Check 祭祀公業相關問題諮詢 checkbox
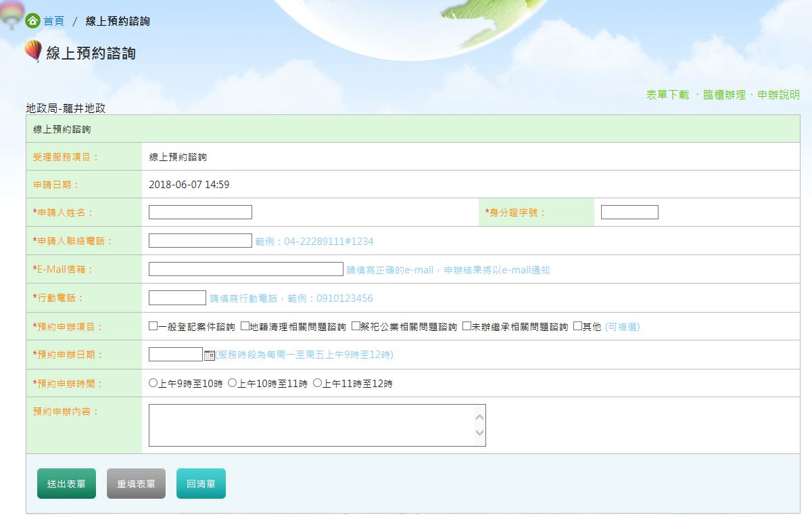Screen dimensions: 812x515 coord(356,326)
